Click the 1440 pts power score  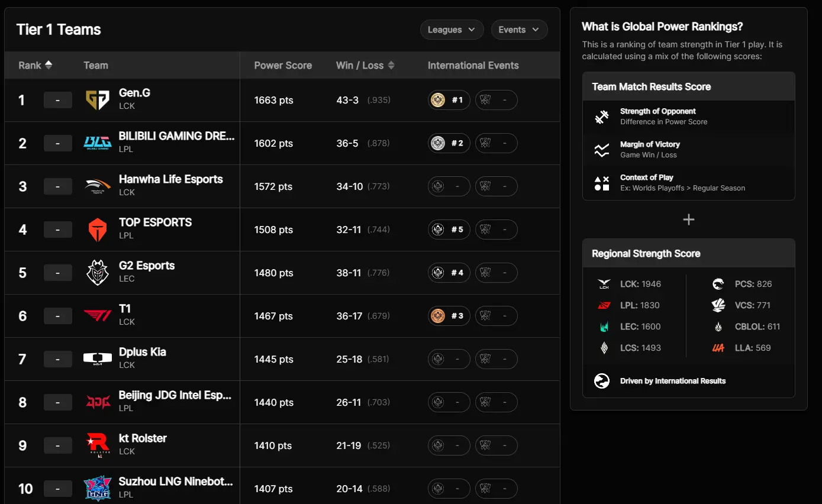coord(274,402)
